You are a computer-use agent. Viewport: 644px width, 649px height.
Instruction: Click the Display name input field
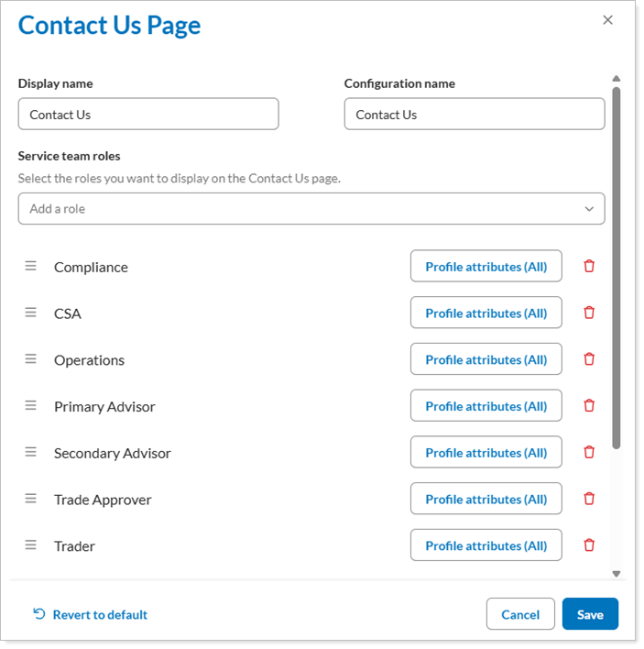point(148,115)
